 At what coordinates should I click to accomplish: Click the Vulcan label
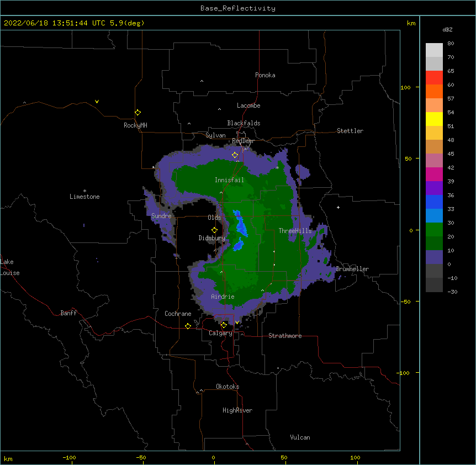[300, 437]
